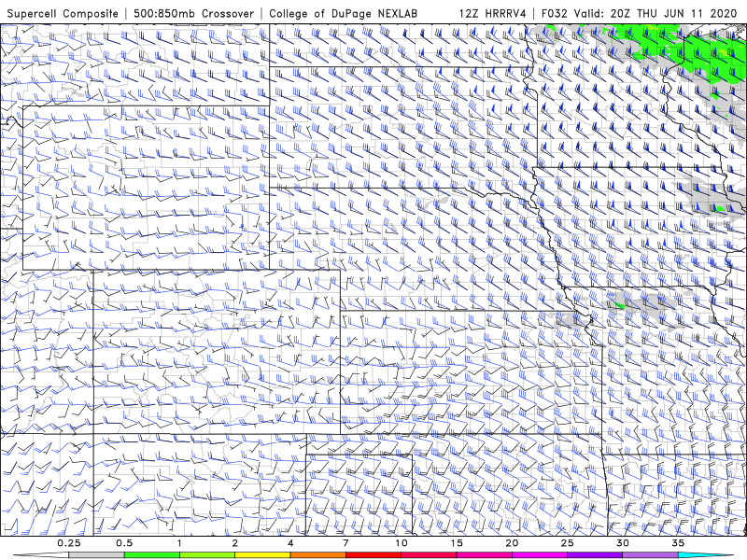The height and width of the screenshot is (560, 747).
Task: Pick the magenta segment between 15 and 20
Action: 484,555
